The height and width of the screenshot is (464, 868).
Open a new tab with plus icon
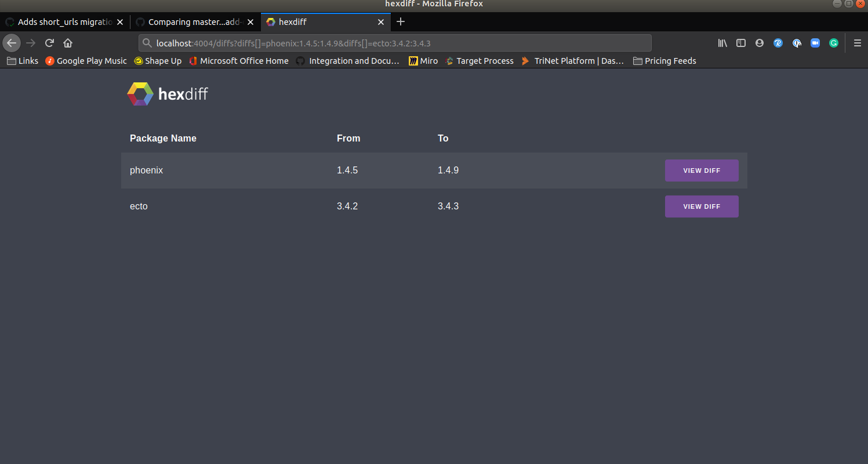[x=401, y=22]
